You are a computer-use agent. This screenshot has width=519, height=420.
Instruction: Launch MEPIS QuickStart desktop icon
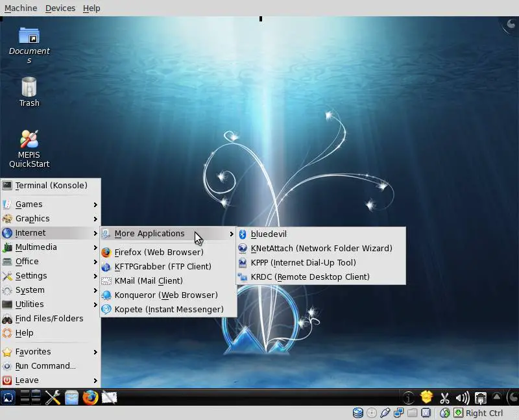point(29,149)
